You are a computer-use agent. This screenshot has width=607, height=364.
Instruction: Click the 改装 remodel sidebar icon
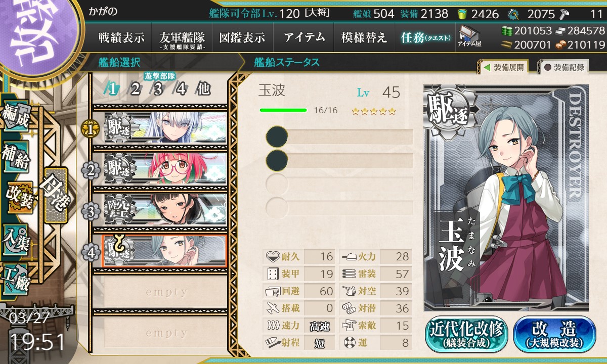coord(19,198)
